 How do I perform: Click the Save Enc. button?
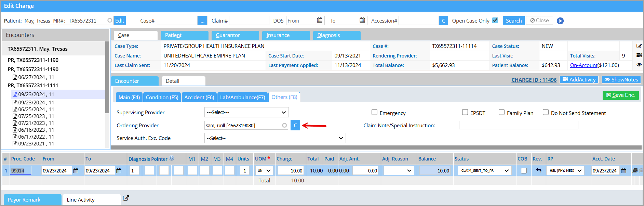pyautogui.click(x=620, y=95)
